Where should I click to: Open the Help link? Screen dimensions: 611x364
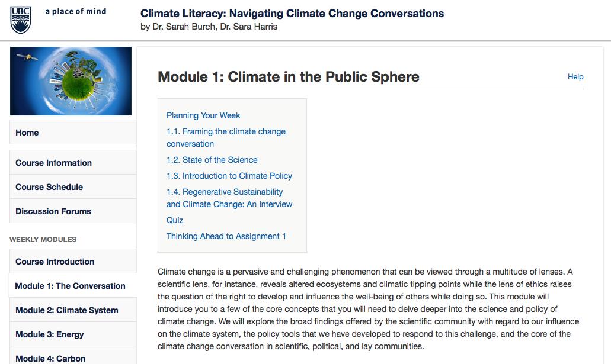575,76
